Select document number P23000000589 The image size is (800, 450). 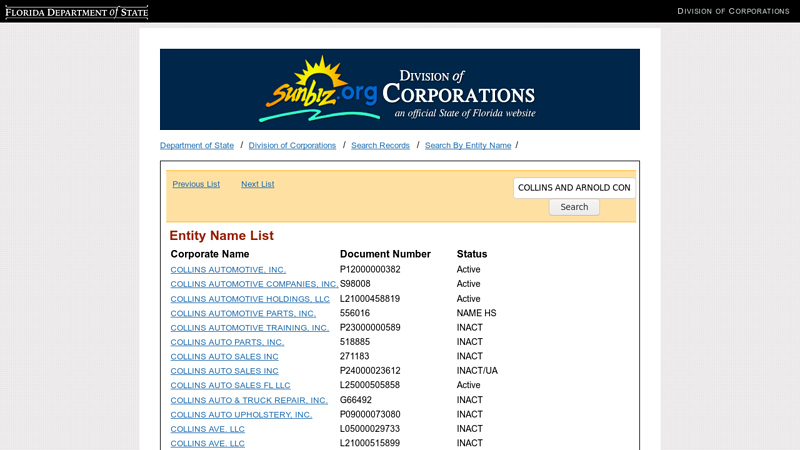370,328
